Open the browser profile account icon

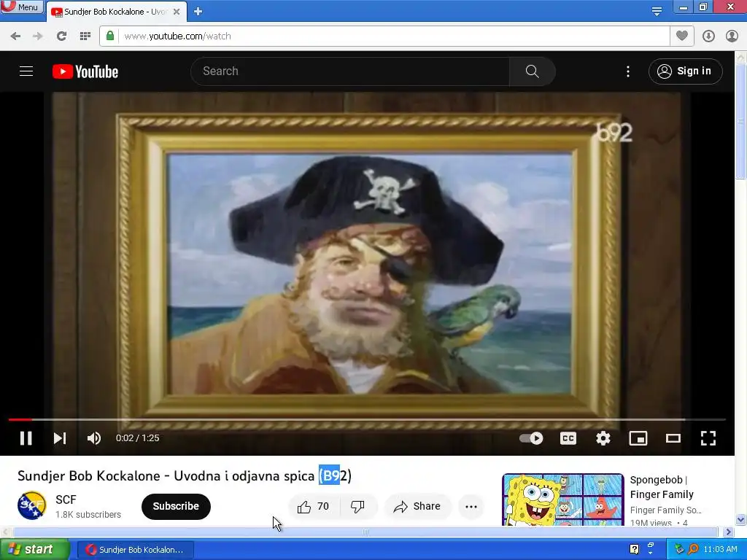[x=732, y=36]
